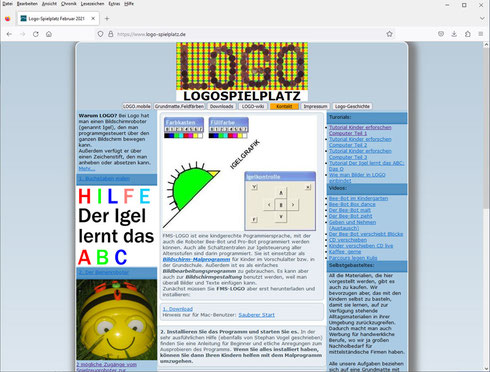This screenshot has height=372, width=490.
Task: Open the Bee-Bot im Kindergarten video link
Action: coord(358,198)
